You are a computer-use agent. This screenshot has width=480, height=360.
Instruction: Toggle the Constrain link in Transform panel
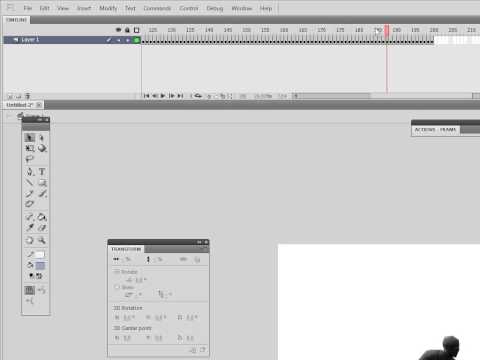coord(183,259)
